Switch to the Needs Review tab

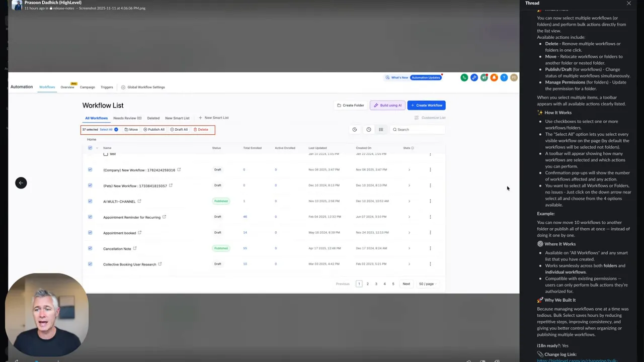tap(127, 118)
